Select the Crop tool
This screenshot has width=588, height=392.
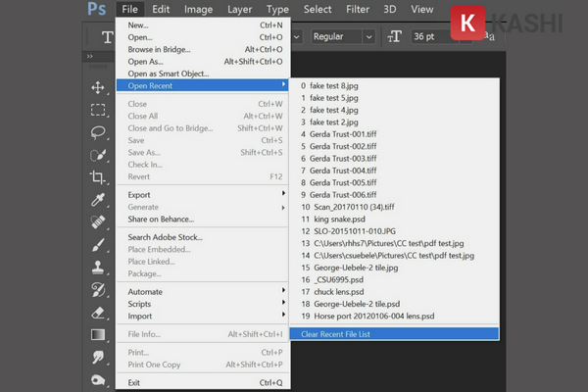click(x=98, y=176)
